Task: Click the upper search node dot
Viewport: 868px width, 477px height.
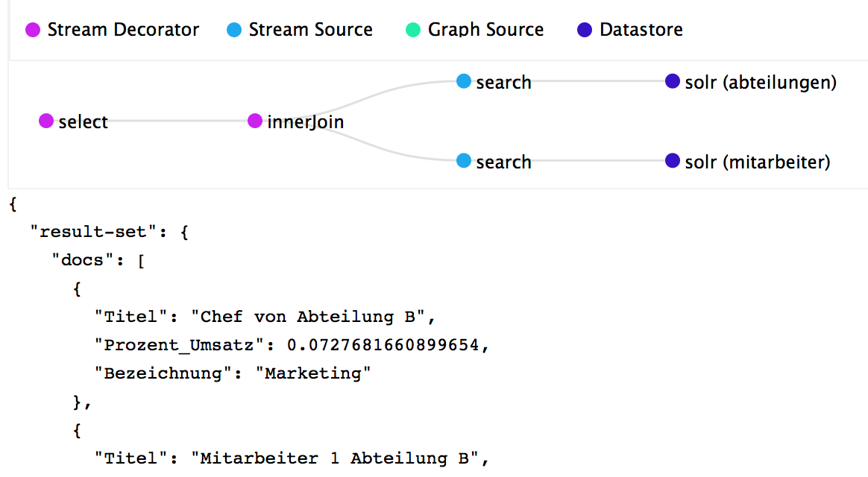Action: (464, 81)
